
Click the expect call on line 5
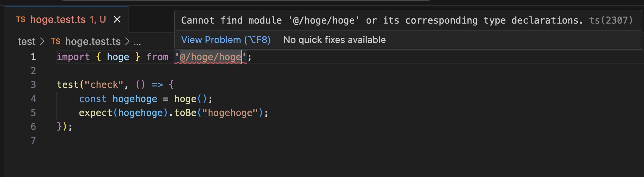pos(95,113)
